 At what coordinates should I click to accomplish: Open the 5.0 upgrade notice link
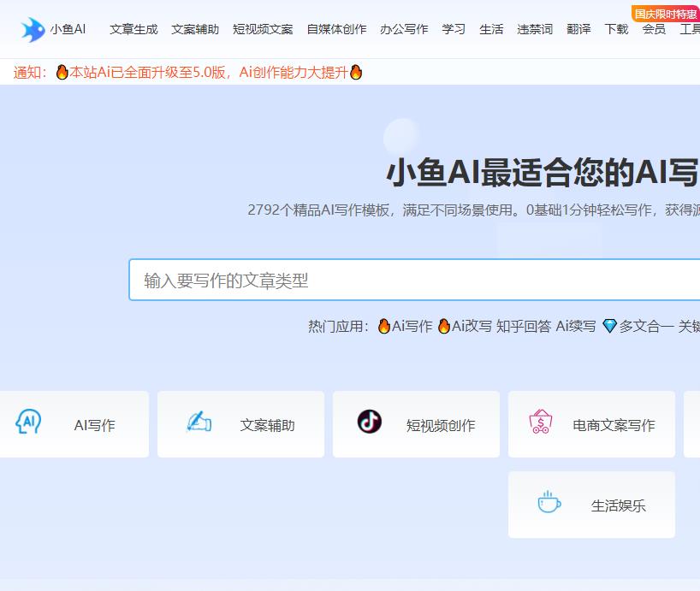click(x=209, y=72)
